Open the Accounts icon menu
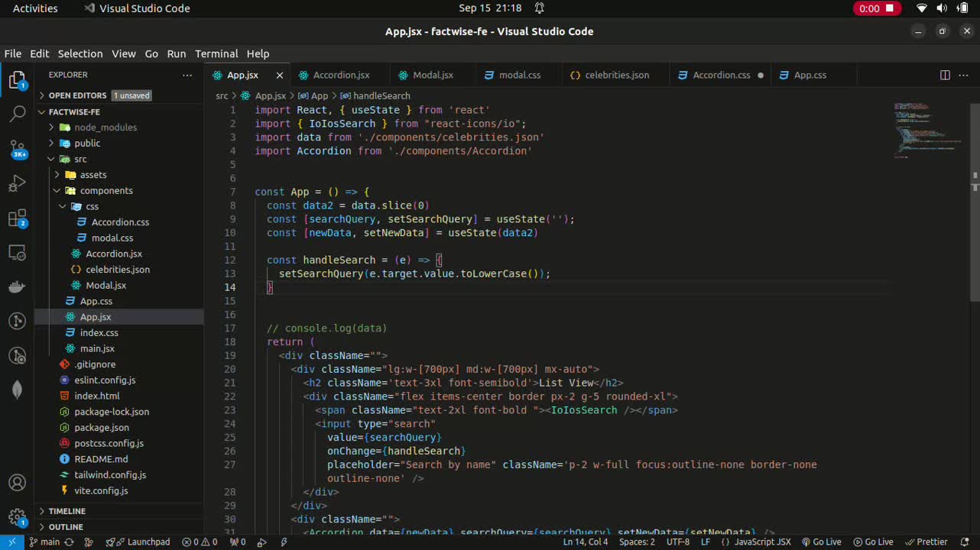 pyautogui.click(x=17, y=483)
